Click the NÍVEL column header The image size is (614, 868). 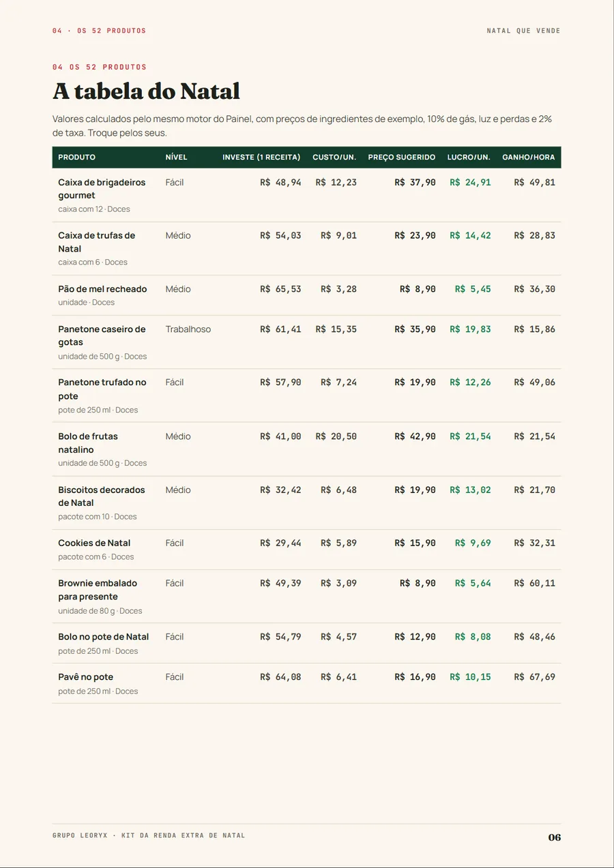(176, 158)
